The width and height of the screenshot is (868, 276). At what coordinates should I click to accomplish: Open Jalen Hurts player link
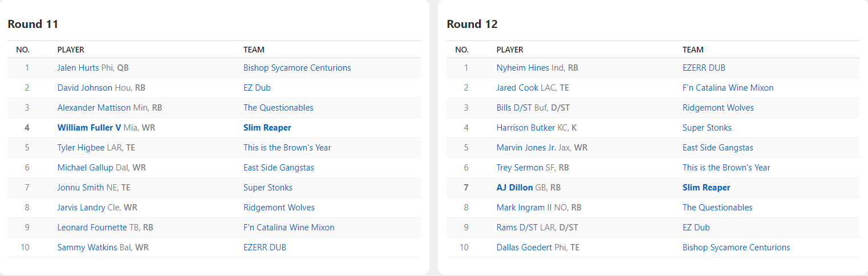click(78, 68)
